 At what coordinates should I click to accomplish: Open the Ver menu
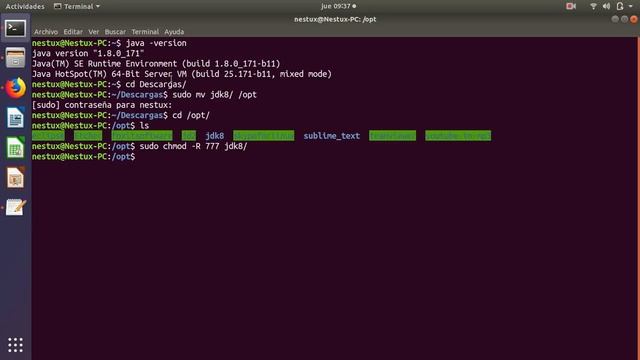pyautogui.click(x=93, y=31)
